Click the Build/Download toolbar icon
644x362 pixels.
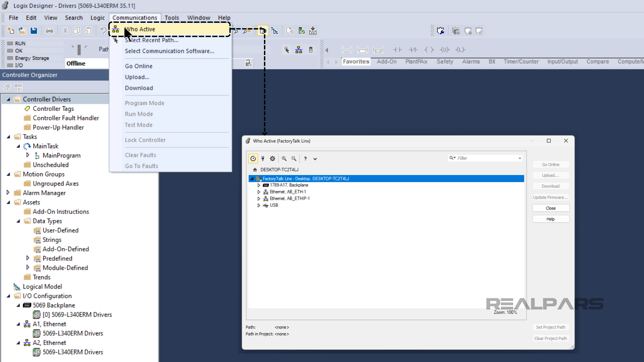(x=313, y=31)
